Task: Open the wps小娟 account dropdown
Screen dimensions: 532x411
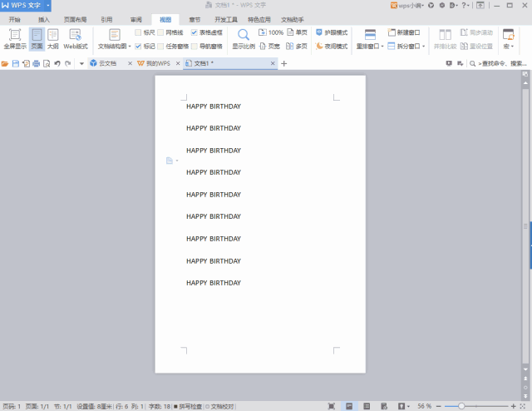Action: tap(407, 6)
